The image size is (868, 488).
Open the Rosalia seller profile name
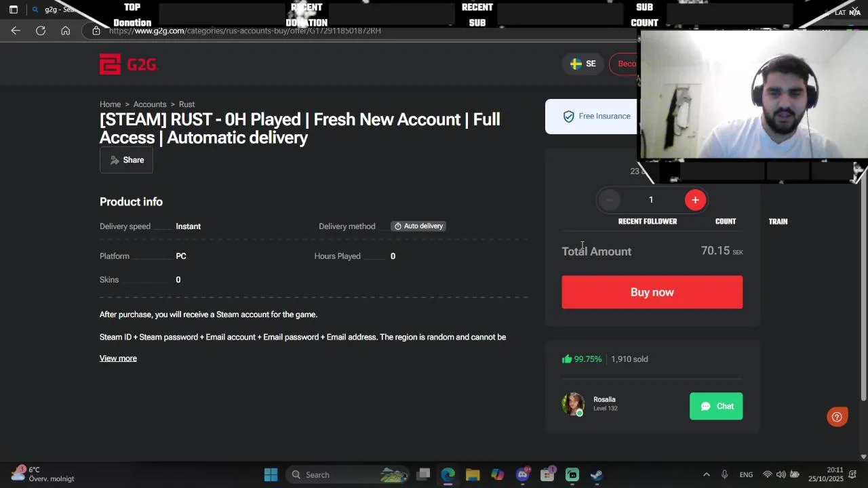pyautogui.click(x=604, y=400)
